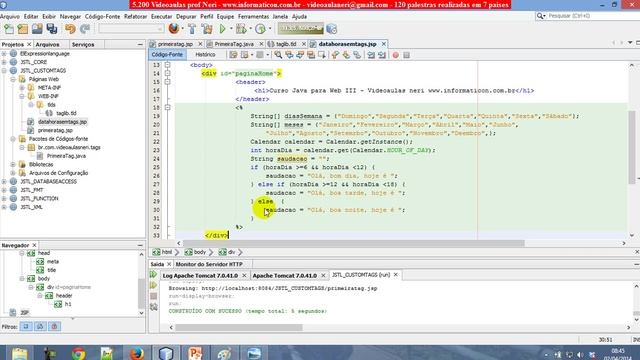Click the memory usage bar
640x360 pixels.
pyautogui.click(x=301, y=29)
